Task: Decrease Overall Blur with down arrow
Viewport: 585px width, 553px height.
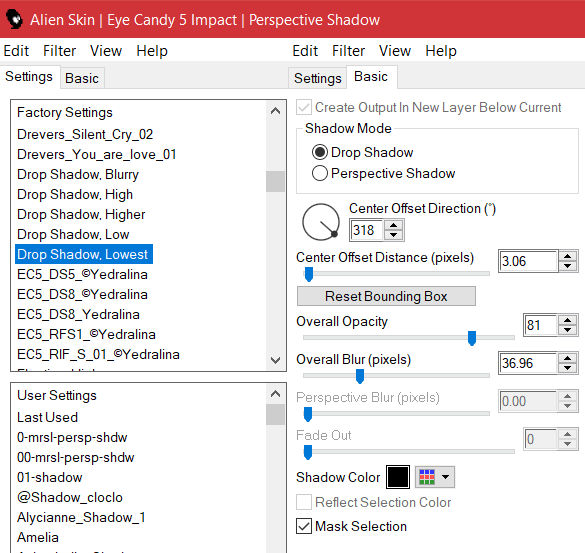Action: coord(567,368)
